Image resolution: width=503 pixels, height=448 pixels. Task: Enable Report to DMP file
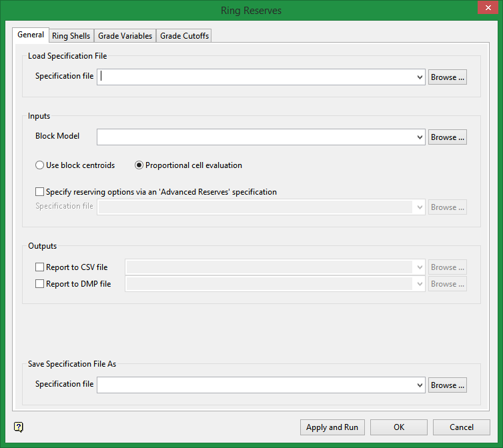[x=40, y=284]
